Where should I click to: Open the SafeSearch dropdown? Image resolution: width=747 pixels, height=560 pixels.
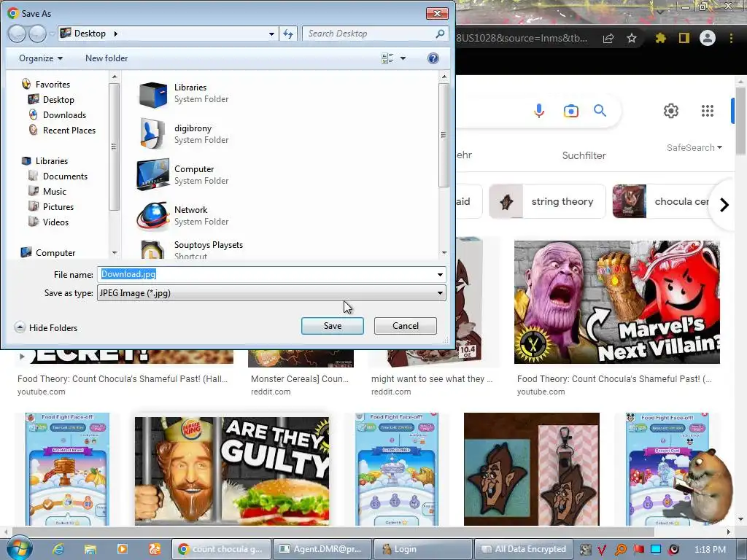point(694,147)
